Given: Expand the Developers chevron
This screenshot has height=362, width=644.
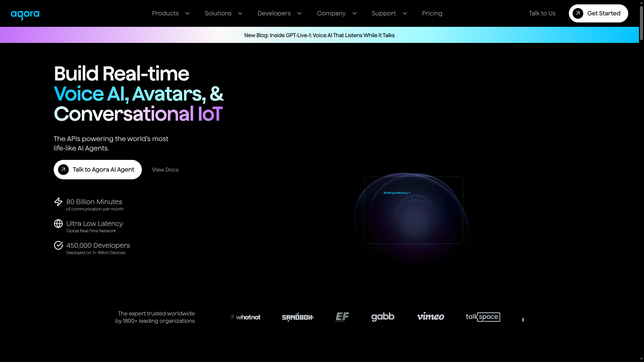Looking at the screenshot, I should 300,13.
